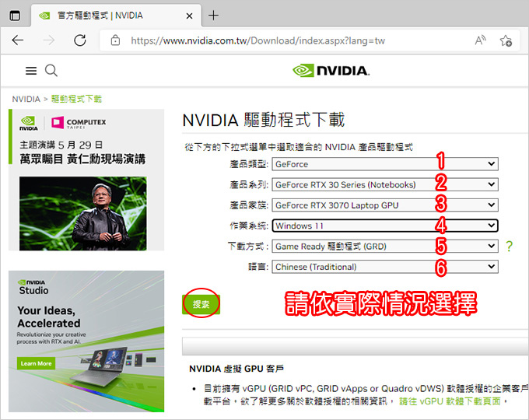Expand the 產品系列 RTX 30 Series dropdown
Screen dimensions: 529x420
(385, 184)
